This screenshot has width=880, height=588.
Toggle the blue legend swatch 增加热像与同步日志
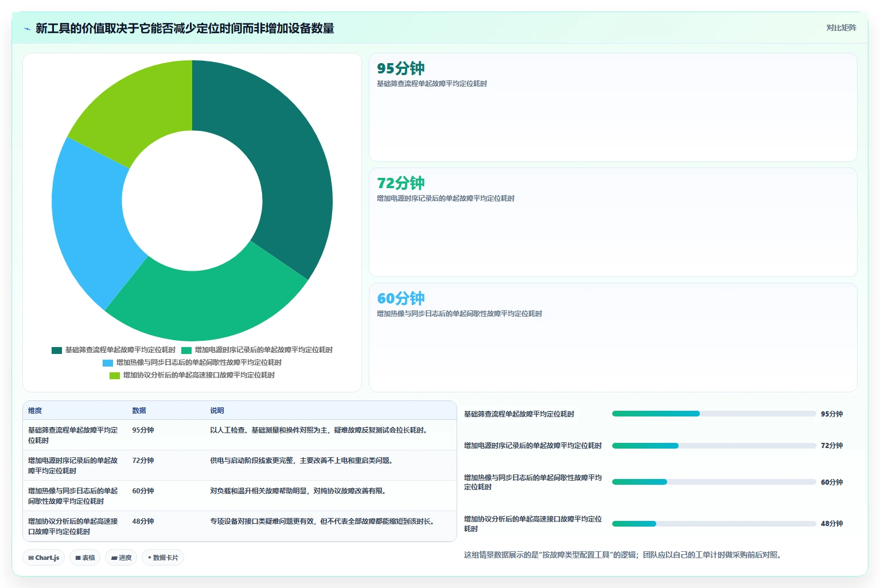tap(108, 363)
